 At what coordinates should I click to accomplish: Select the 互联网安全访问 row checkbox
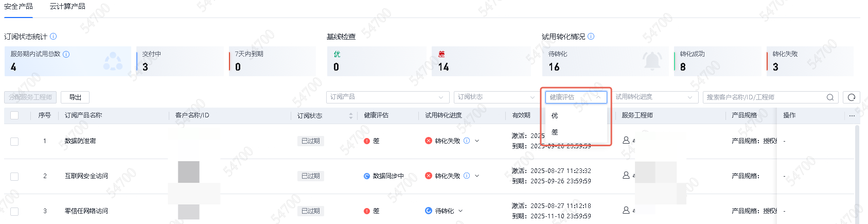[x=14, y=176]
